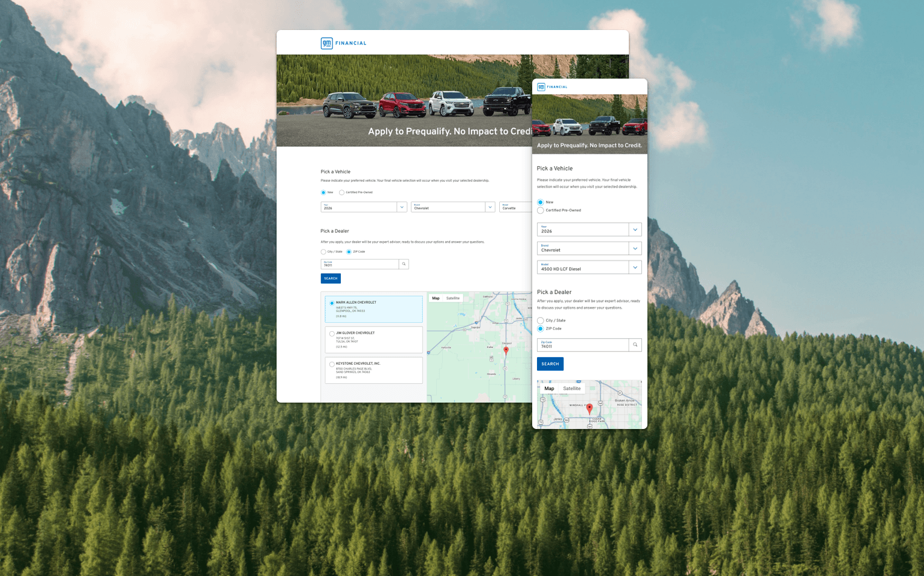Image resolution: width=924 pixels, height=576 pixels.
Task: Click the SEARCH button in mobile view
Action: point(550,364)
